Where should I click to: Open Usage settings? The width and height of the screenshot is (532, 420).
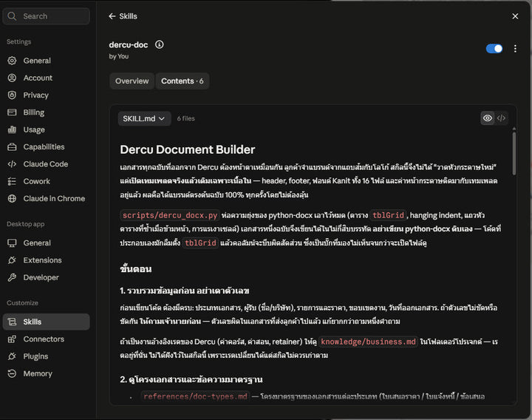coord(46,129)
